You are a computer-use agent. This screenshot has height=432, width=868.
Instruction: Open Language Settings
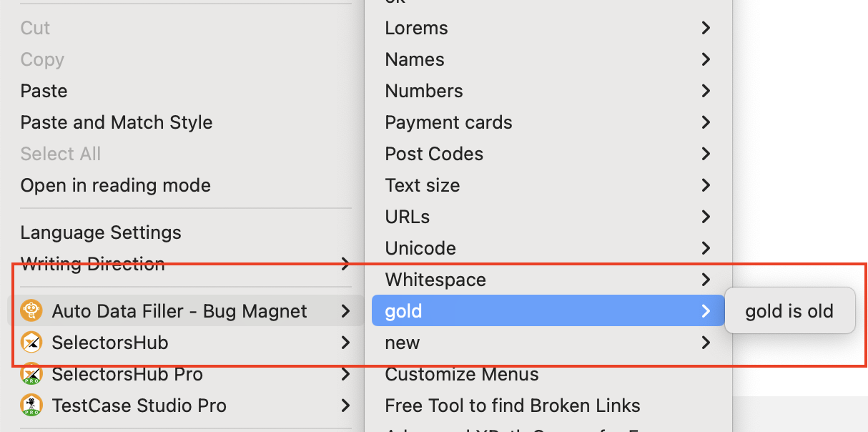101,232
